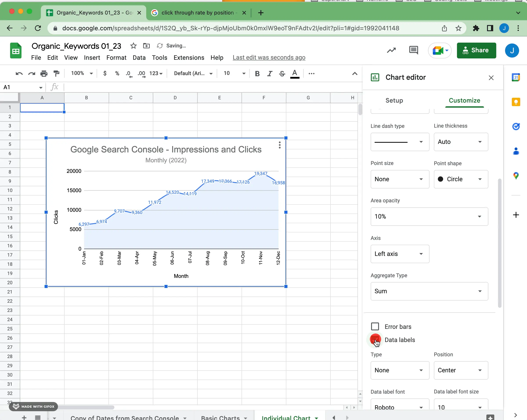
Task: Click the italic formatting icon
Action: [270, 73]
